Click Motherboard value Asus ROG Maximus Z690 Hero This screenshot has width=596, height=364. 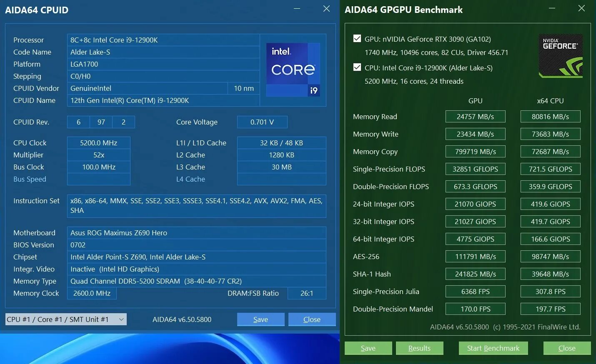click(197, 233)
